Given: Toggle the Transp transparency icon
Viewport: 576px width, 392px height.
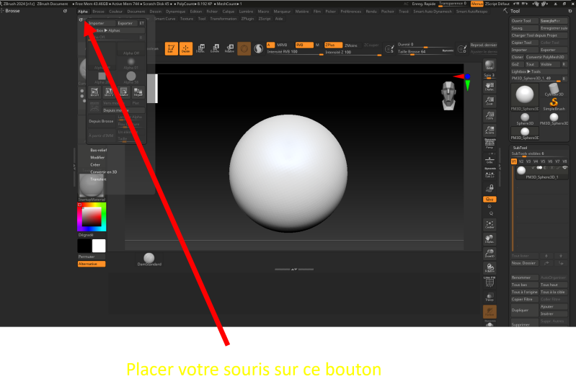Looking at the screenshot, I should click(489, 297).
